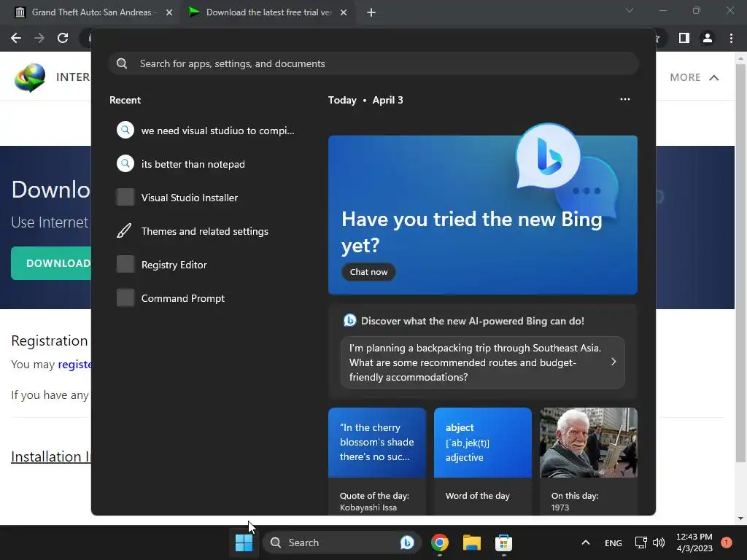Open Registry Editor from recent list
The width and height of the screenshot is (747, 560).
click(x=206, y=264)
